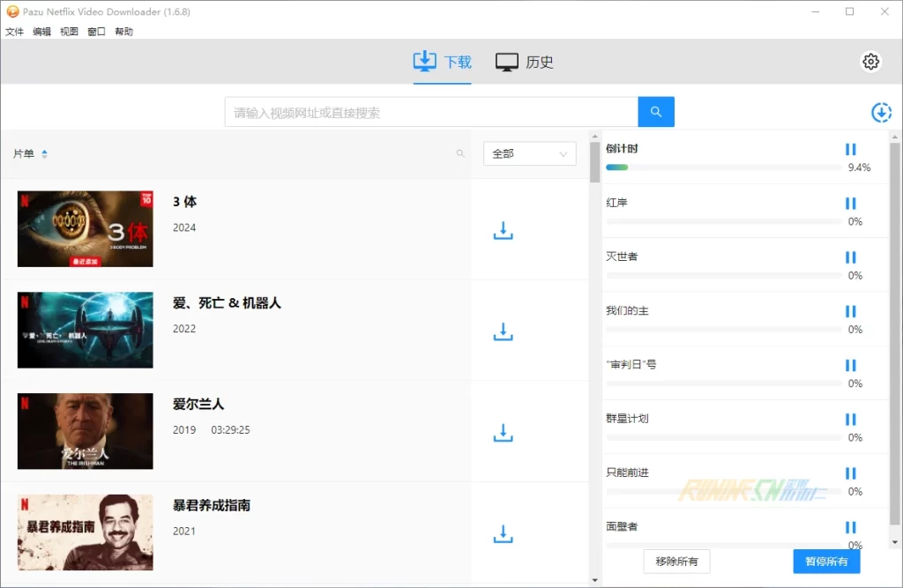Download 暴君养成指南 using its download icon

(503, 534)
